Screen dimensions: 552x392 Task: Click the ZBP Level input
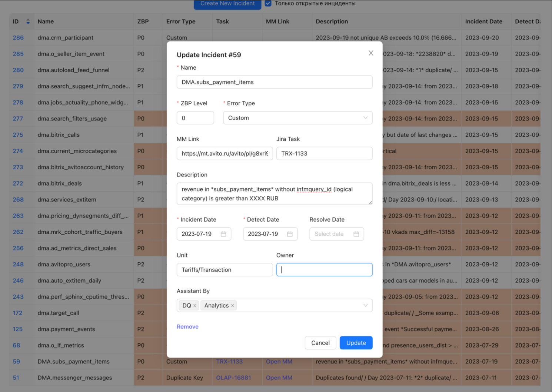coord(195,118)
